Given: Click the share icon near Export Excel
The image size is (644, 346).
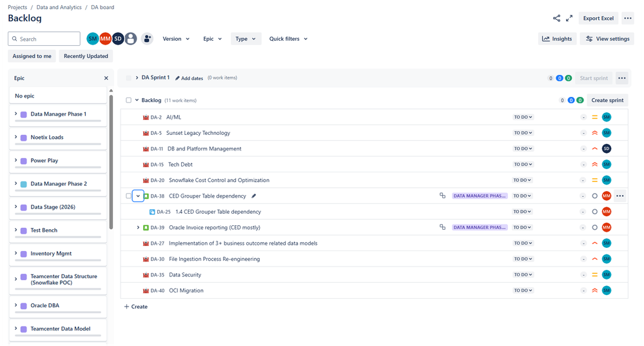Looking at the screenshot, I should 556,18.
